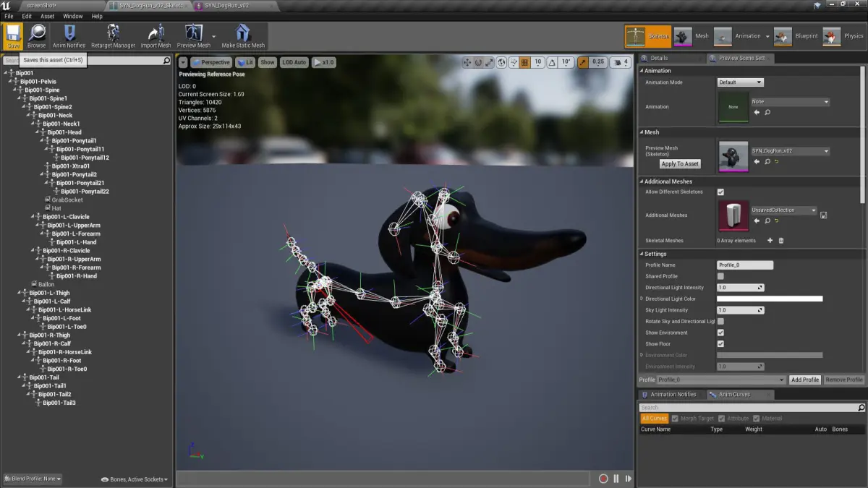Open the Lit view mode button
This screenshot has width=868, height=488.
[246, 63]
